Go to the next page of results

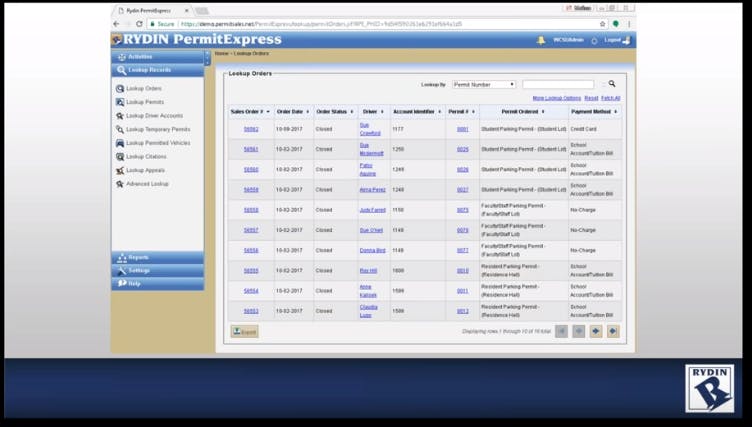click(x=596, y=331)
